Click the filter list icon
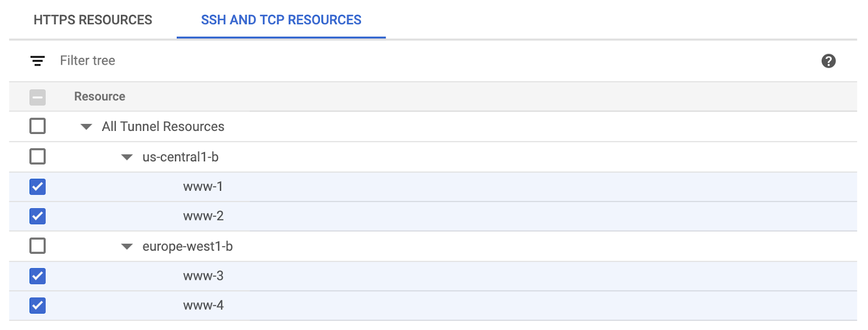 (37, 61)
